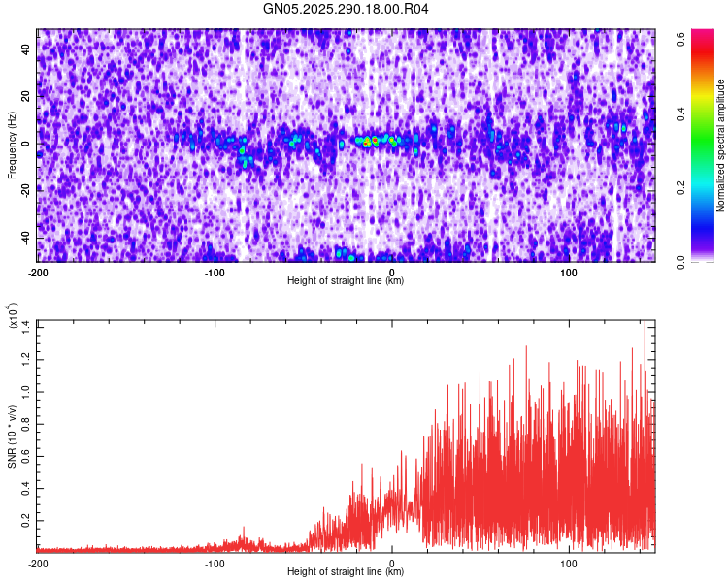728x582 pixels.
Task: Click the 100 tick below the spectrogram
Action: pos(569,272)
